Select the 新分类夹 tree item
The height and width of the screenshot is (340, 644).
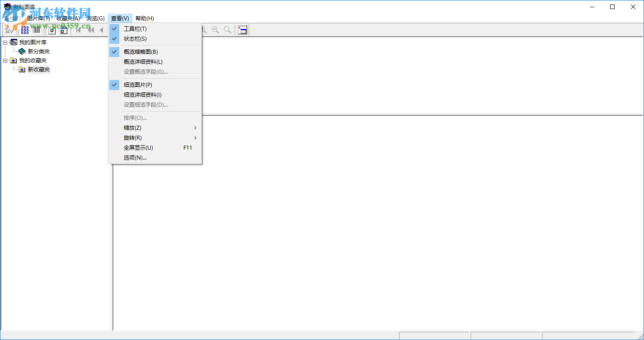point(39,52)
